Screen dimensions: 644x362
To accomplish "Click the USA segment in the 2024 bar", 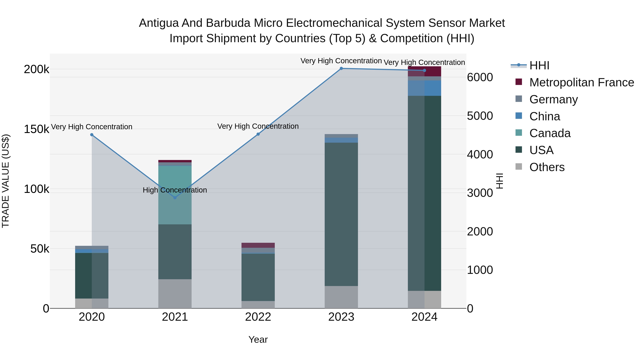I will point(425,193).
